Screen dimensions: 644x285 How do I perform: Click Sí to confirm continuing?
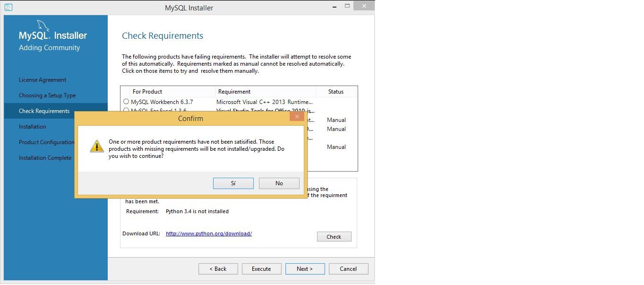pos(233,183)
